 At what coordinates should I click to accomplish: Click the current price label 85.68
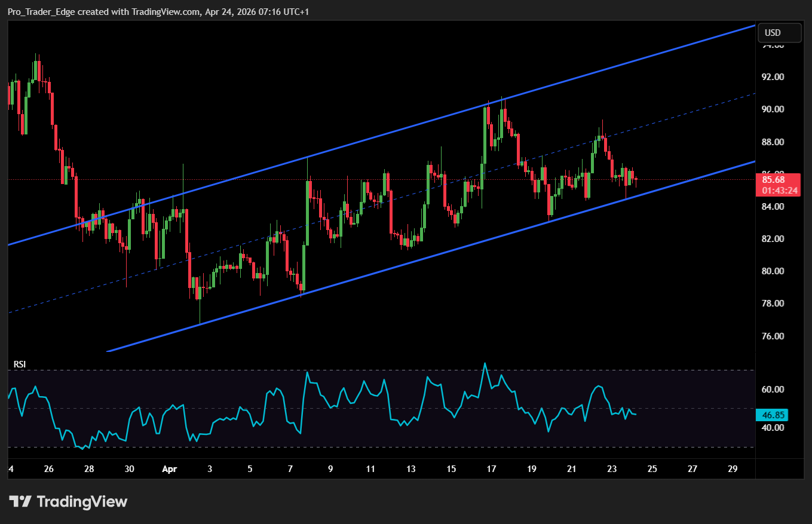pyautogui.click(x=777, y=180)
